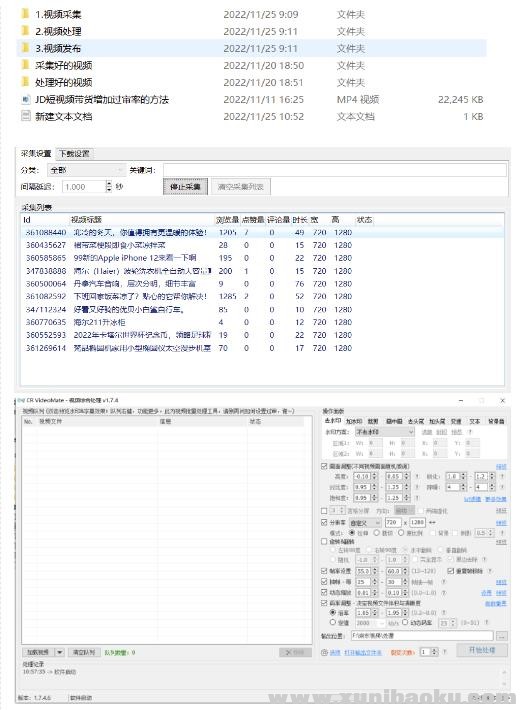This screenshot has width=521, height=710.
Task: Select the 恒速 bitrate radio button
Action: pos(333,623)
